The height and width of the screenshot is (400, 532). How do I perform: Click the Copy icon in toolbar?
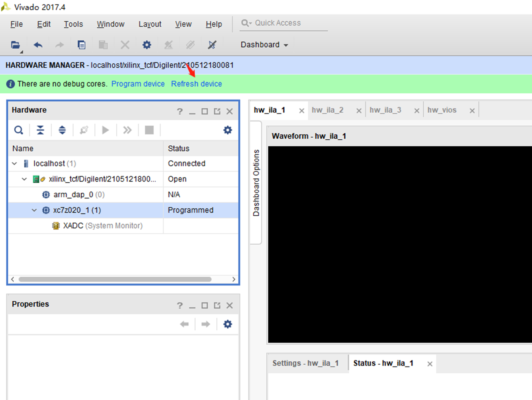[x=81, y=45]
